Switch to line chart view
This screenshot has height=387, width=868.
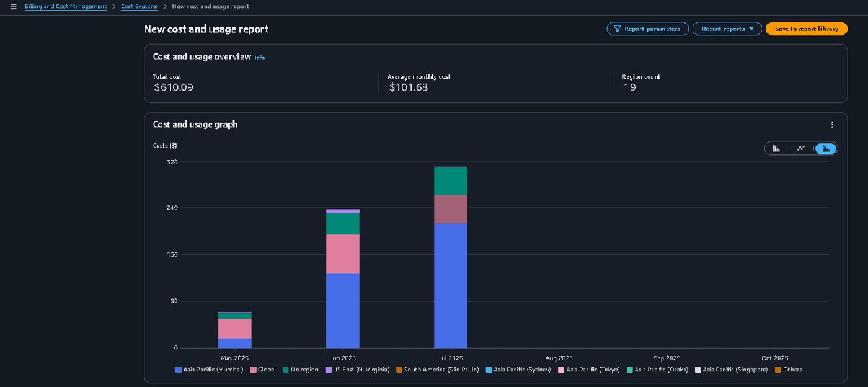801,148
